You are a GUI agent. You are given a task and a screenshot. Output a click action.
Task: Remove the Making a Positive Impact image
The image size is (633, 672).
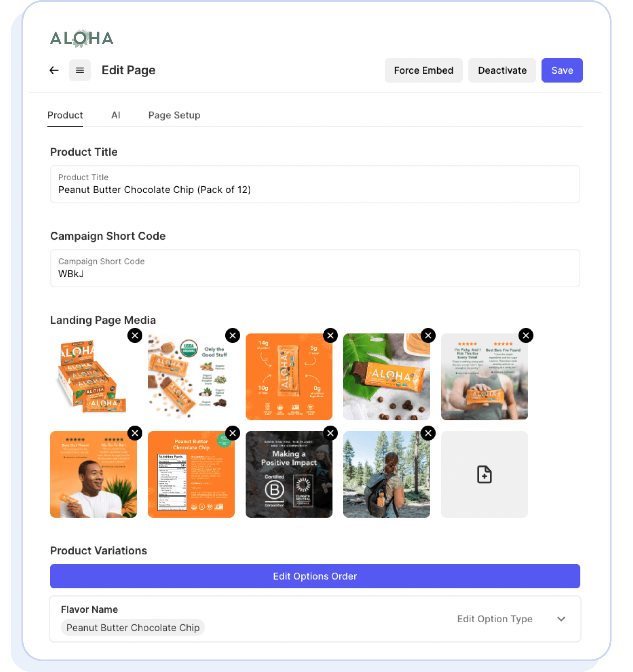330,433
